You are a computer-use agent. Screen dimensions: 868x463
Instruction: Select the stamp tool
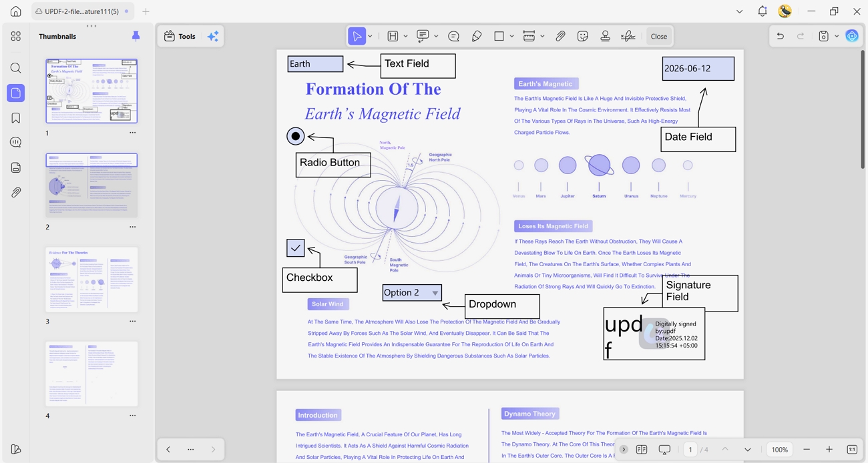pyautogui.click(x=605, y=36)
